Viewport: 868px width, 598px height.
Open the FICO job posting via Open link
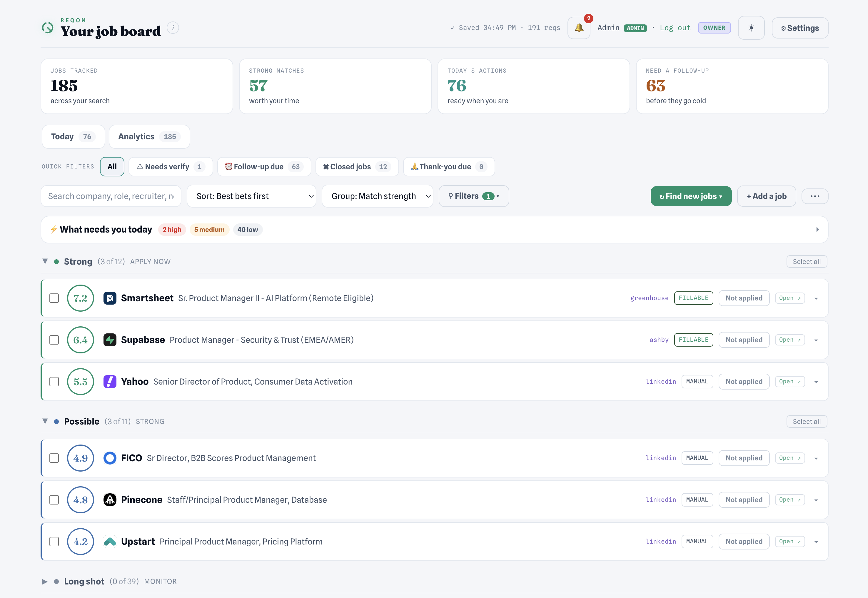pyautogui.click(x=790, y=458)
